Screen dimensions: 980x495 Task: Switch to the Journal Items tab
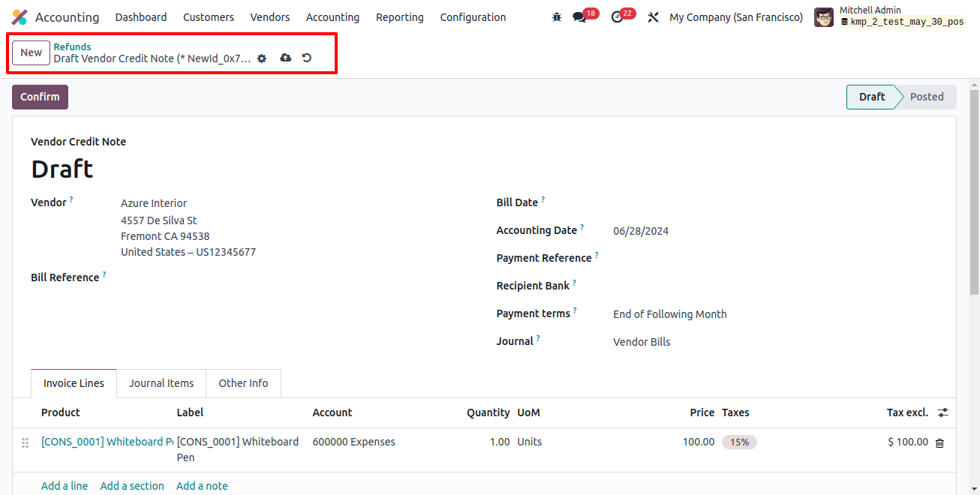pos(161,383)
